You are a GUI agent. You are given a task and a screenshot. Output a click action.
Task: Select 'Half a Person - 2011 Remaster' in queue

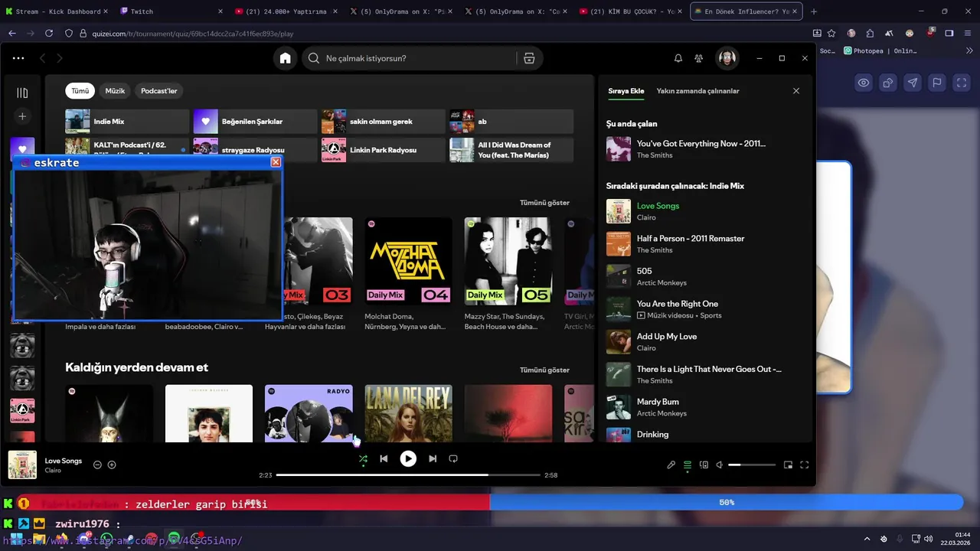(x=704, y=244)
